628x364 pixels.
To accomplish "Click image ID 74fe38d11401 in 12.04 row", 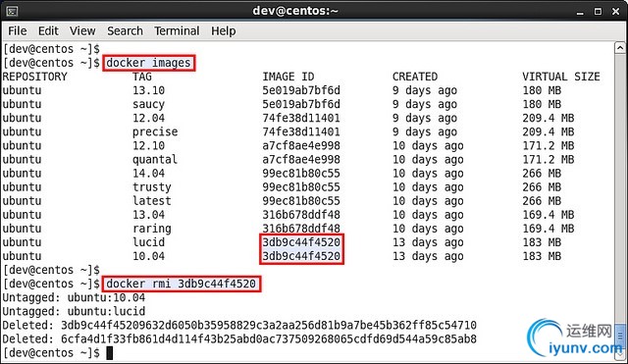I will (x=301, y=118).
